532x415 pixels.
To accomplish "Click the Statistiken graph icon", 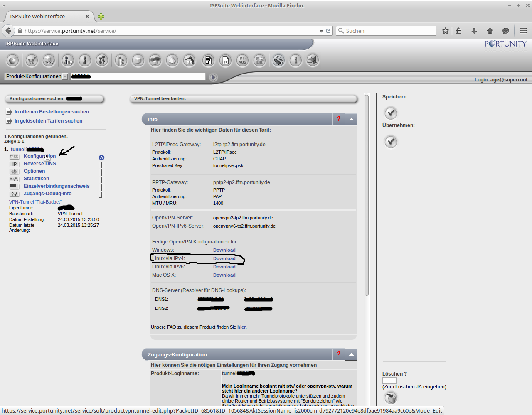I will (15, 179).
